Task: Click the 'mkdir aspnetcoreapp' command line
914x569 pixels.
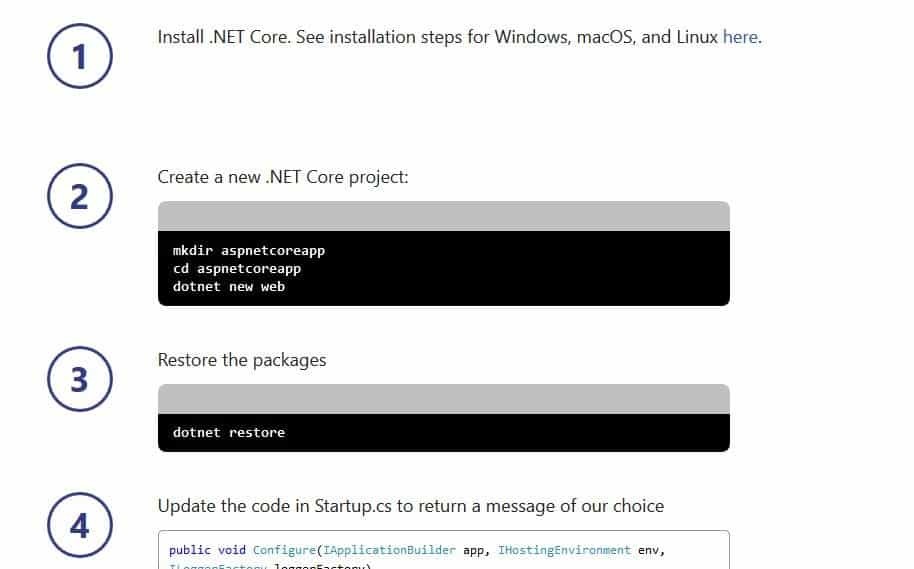Action: [x=249, y=250]
